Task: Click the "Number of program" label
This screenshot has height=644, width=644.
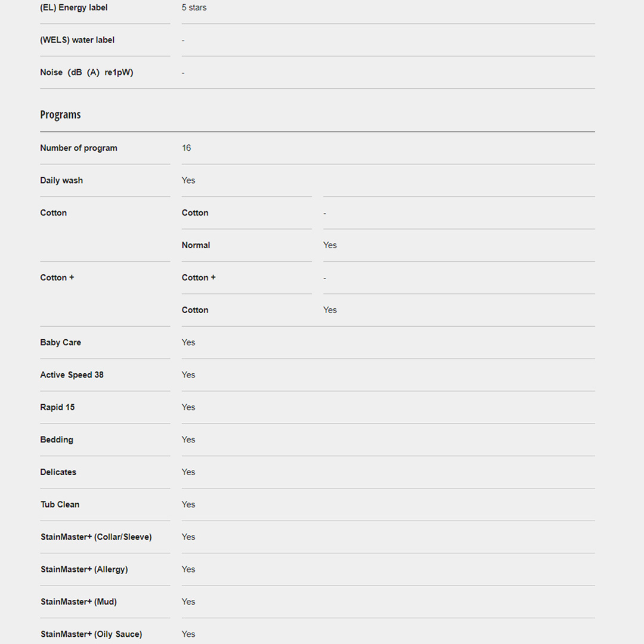Action: tap(79, 148)
